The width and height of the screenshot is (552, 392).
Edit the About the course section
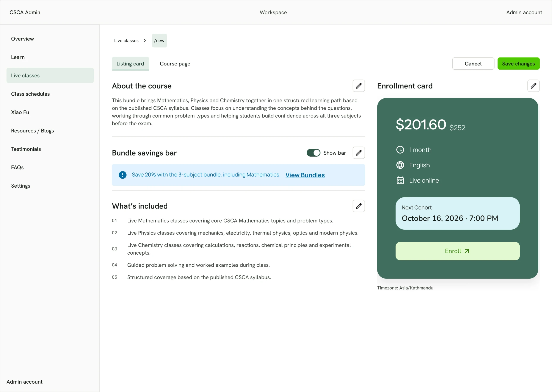pos(359,86)
